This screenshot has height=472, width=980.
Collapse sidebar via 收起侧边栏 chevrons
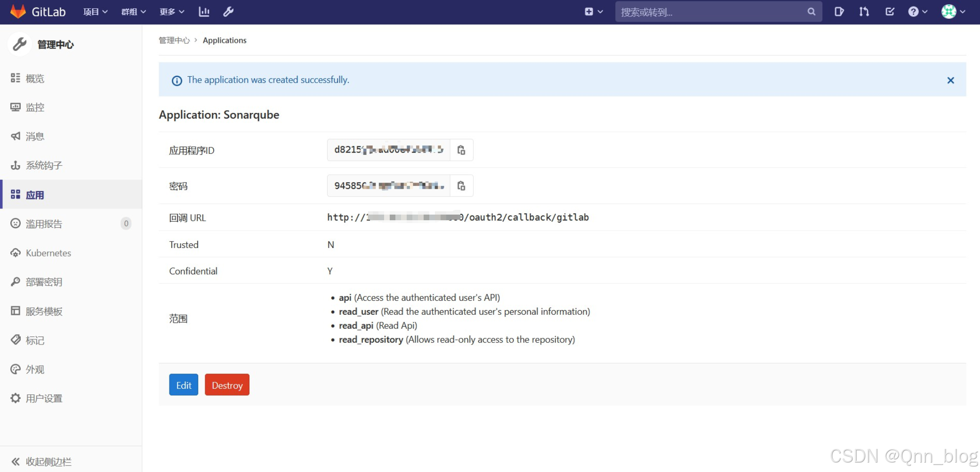[x=16, y=461]
